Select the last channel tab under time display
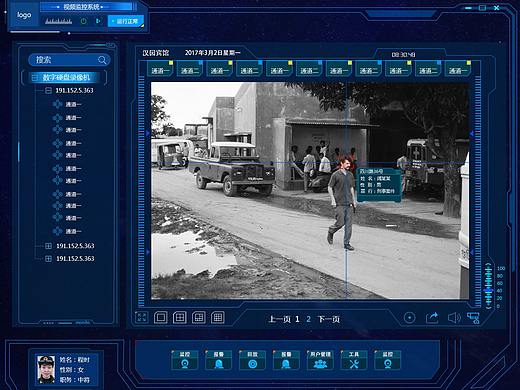This screenshot has height=390, width=520. click(x=458, y=69)
